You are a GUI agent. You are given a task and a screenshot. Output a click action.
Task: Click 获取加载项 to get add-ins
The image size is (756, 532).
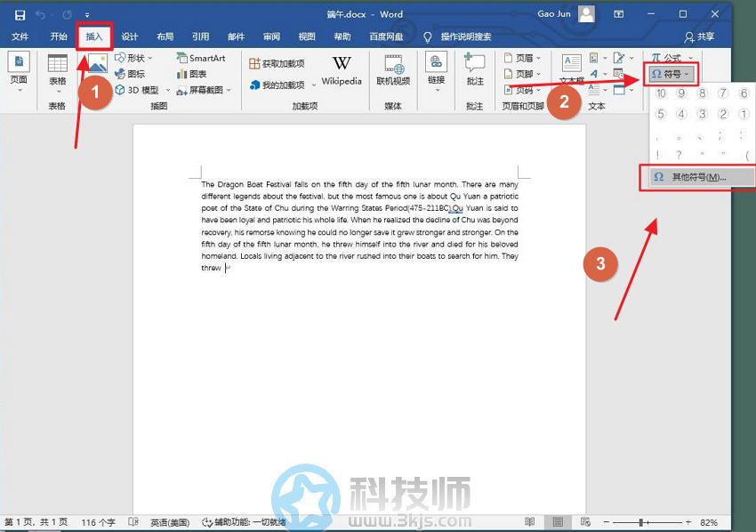click(277, 63)
